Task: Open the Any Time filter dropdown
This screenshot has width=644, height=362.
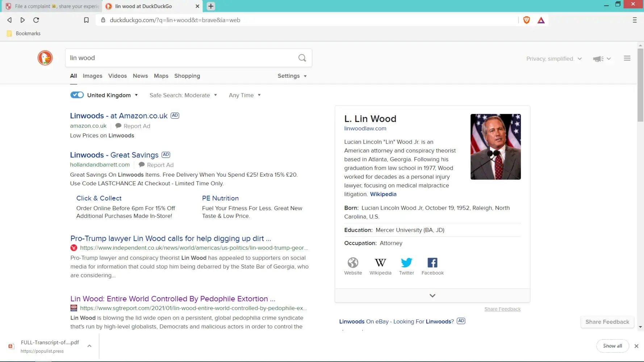Action: tap(244, 95)
